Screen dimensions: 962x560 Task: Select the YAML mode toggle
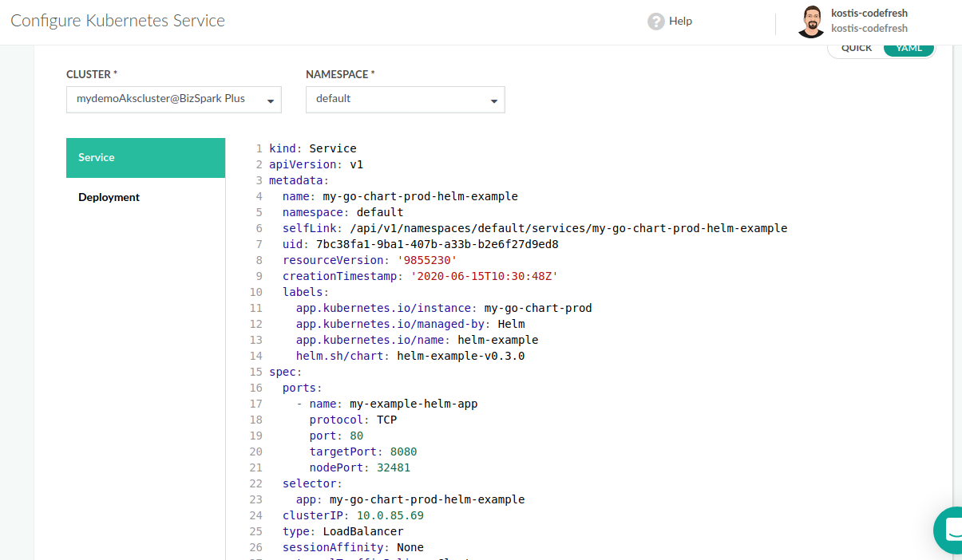point(909,49)
